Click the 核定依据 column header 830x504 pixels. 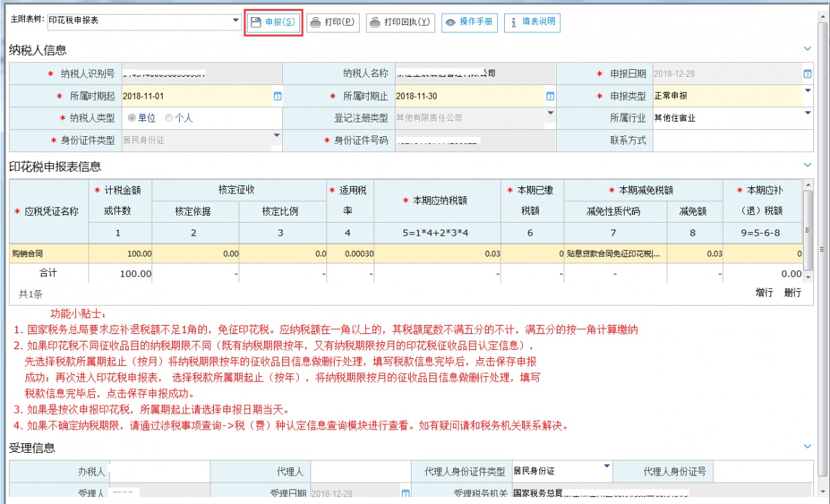click(194, 212)
